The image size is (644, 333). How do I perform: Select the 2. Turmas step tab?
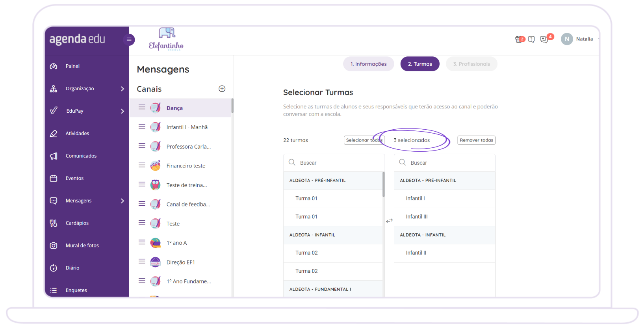coord(420,64)
